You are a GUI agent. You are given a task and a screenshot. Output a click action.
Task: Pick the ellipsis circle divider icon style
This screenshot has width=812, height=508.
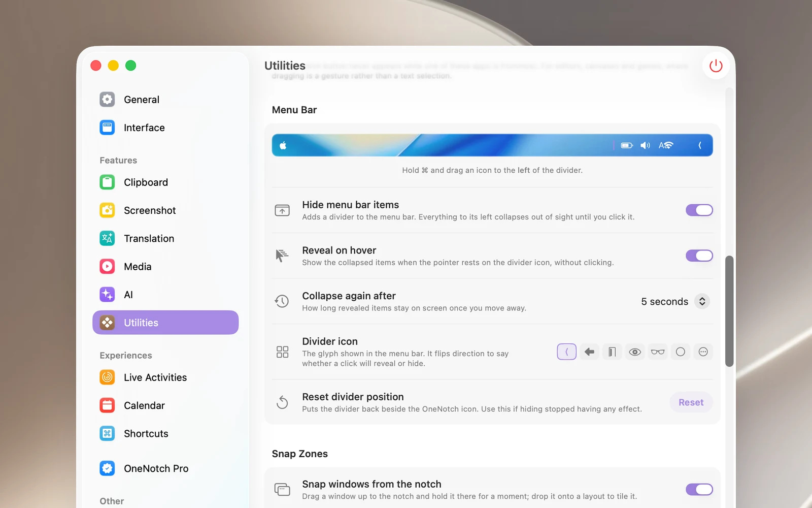pyautogui.click(x=703, y=352)
